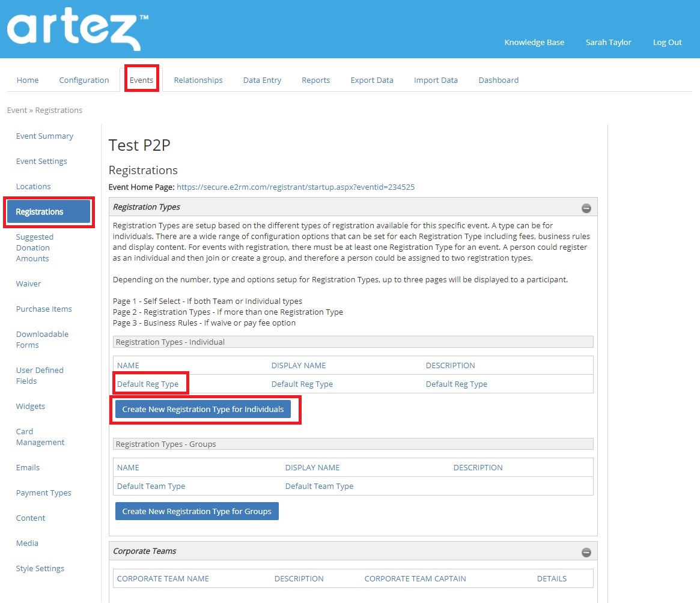Screen dimensions: 700x603
Task: Go to Event Summary in sidebar
Action: (x=44, y=136)
